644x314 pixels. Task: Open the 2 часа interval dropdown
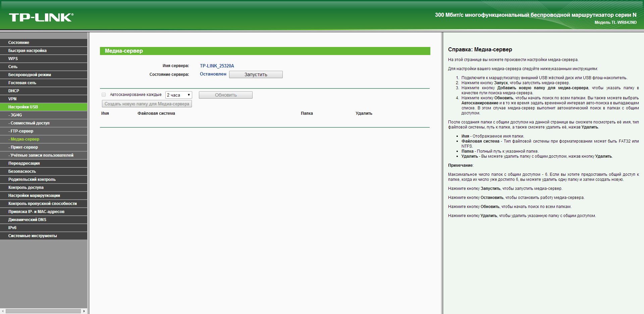pyautogui.click(x=178, y=95)
